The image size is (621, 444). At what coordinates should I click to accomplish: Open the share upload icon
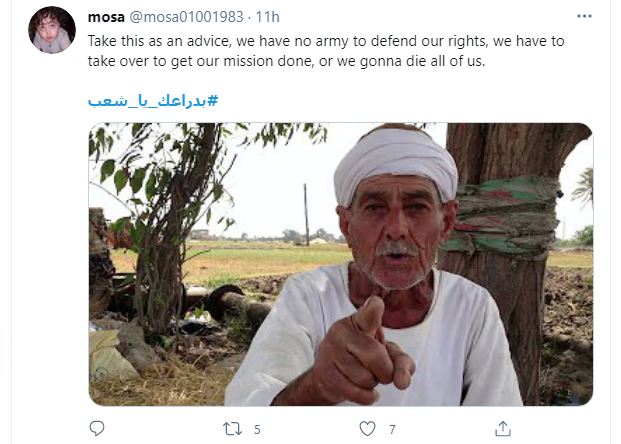tap(503, 429)
